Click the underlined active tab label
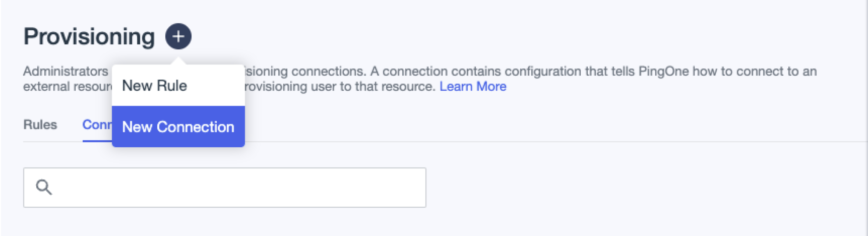 (x=97, y=125)
